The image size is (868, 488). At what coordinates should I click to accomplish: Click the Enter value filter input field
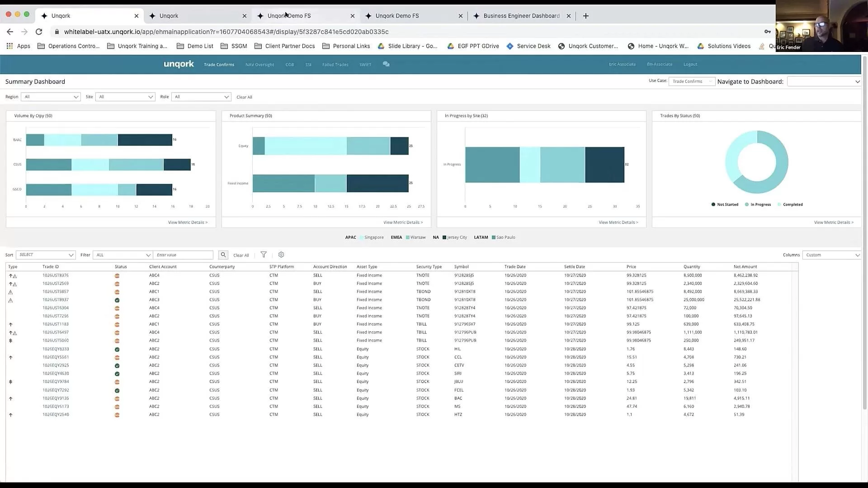coord(183,255)
